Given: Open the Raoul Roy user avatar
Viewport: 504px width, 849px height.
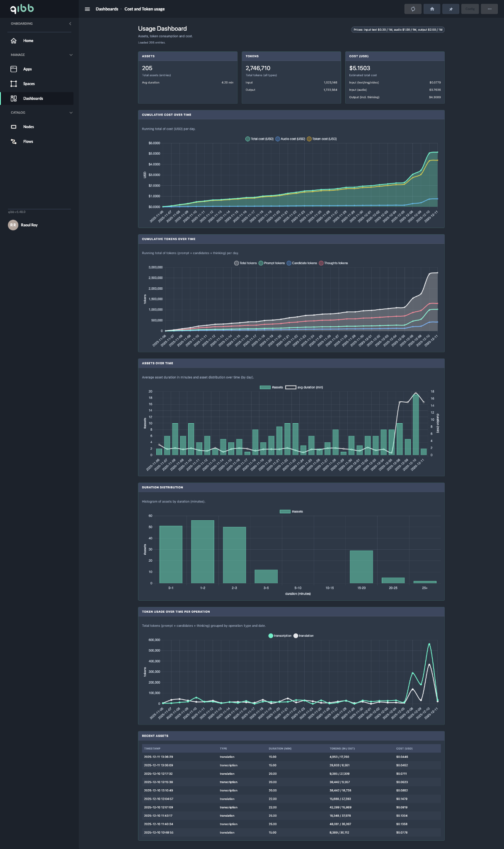Looking at the screenshot, I should tap(13, 225).
